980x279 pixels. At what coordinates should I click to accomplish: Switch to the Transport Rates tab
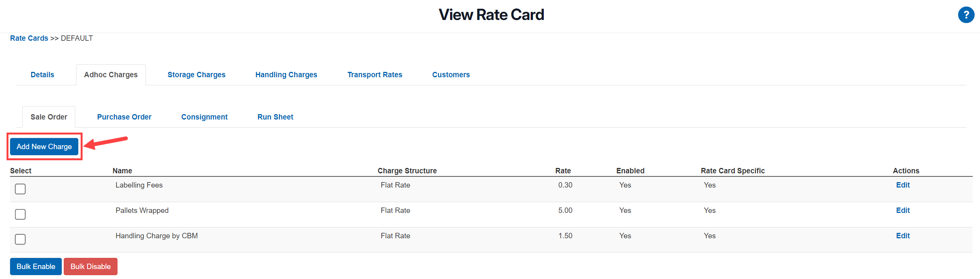374,75
